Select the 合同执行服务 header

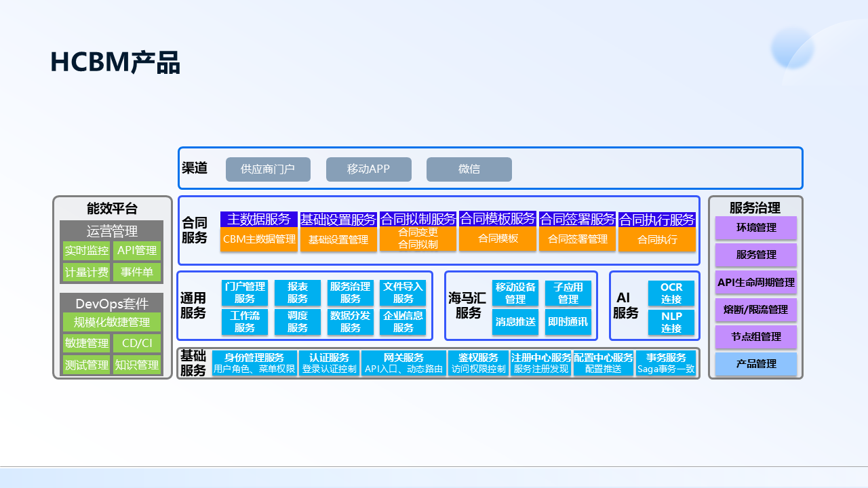coord(657,220)
